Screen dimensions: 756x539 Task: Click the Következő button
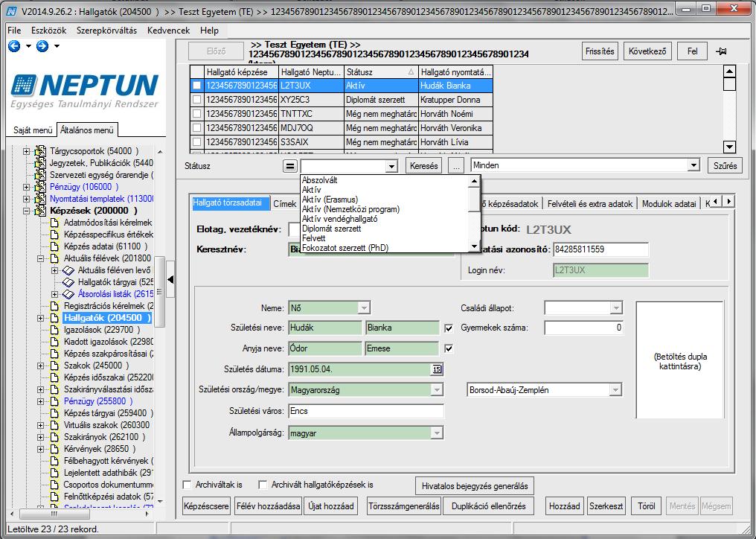pyautogui.click(x=647, y=51)
